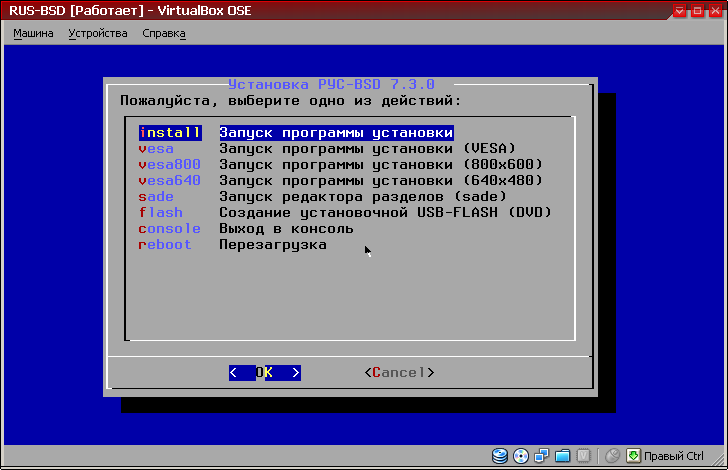This screenshot has height=470, width=728.
Task: Open the Машина menu
Action: point(33,33)
